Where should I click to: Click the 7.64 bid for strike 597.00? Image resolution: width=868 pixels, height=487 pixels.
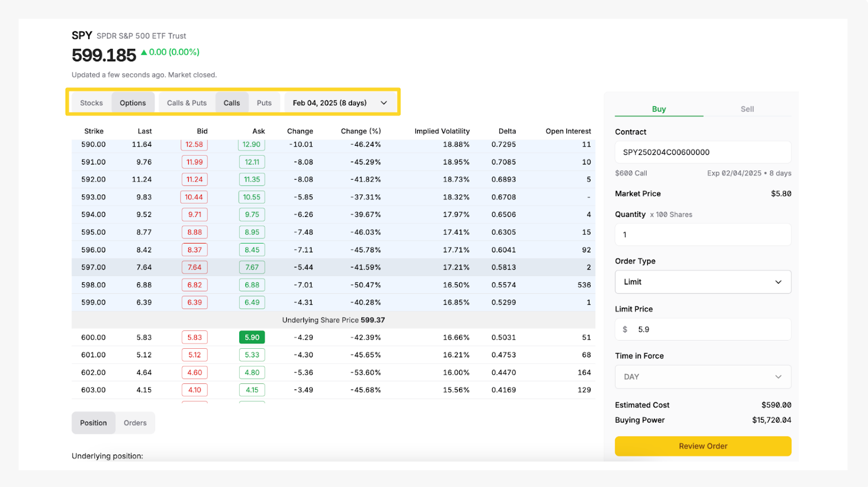(195, 267)
